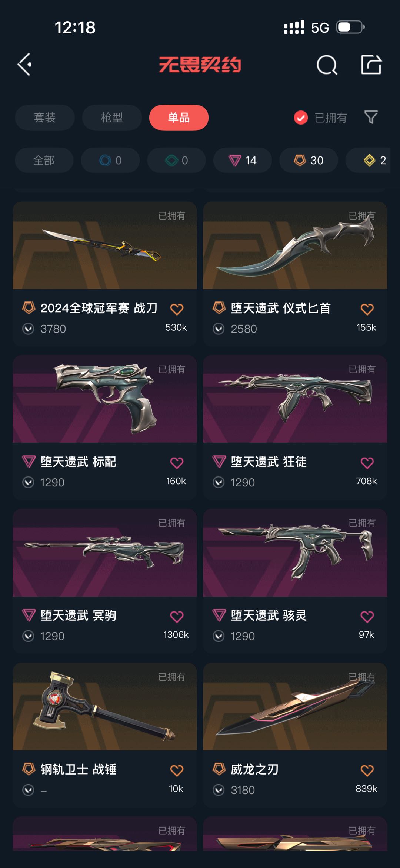
Task: Open 钢轨卫士 战锤 item title
Action: click(79, 769)
